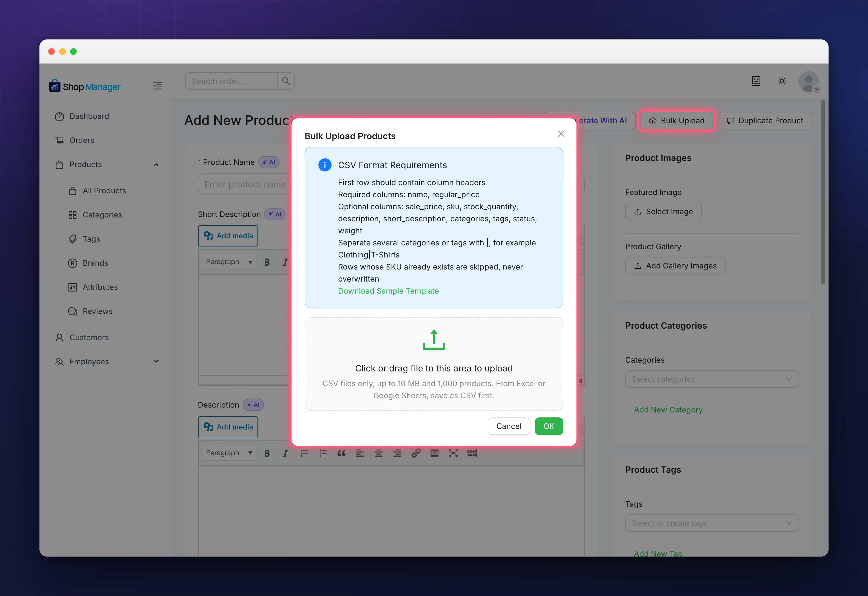The image size is (868, 596).
Task: Click the Cancel button in the dialog
Action: click(x=509, y=426)
